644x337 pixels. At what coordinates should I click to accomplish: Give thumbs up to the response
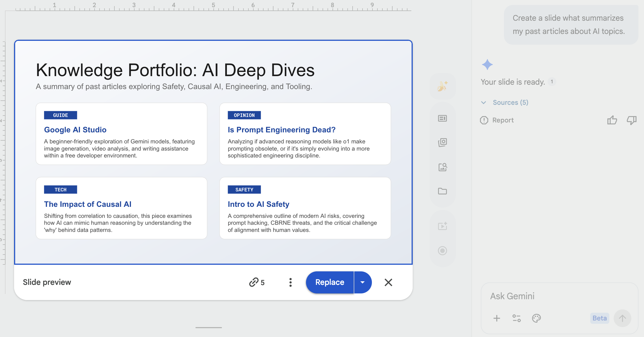[612, 120]
